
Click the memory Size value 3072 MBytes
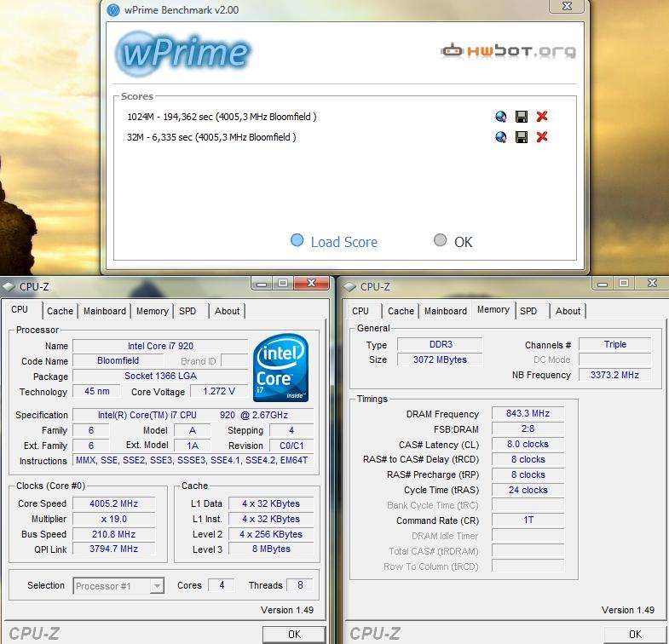point(440,359)
